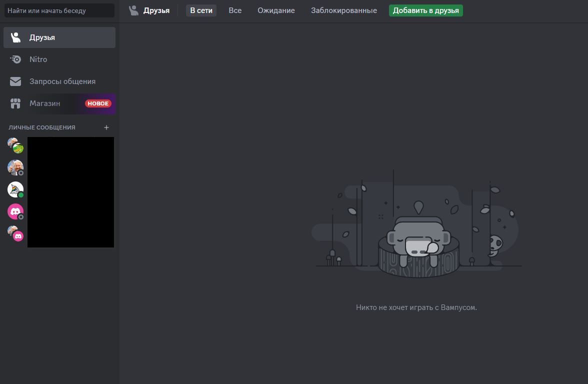Viewport: 588px width, 384px height.
Task: Click the green online status dot
Action: (20, 194)
